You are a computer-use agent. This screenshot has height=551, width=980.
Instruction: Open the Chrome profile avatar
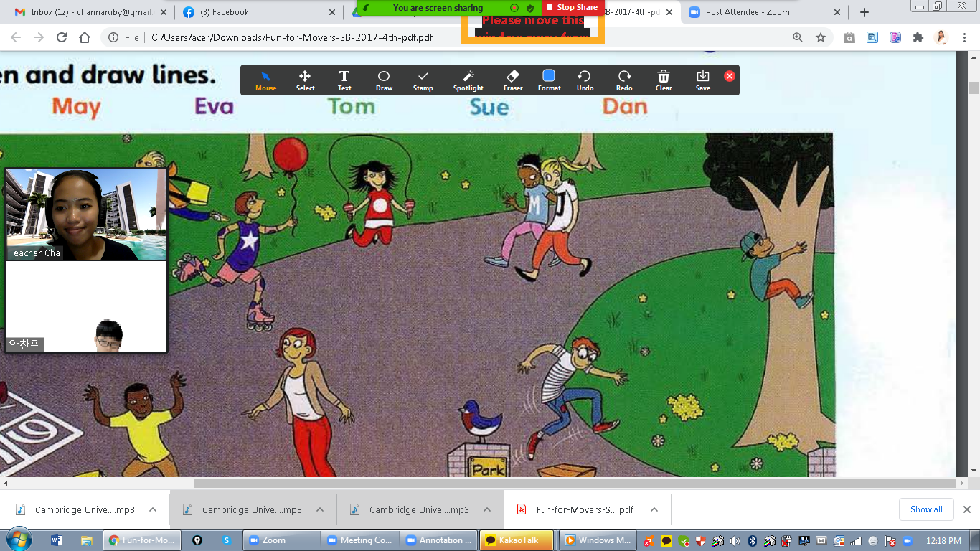[x=941, y=37]
